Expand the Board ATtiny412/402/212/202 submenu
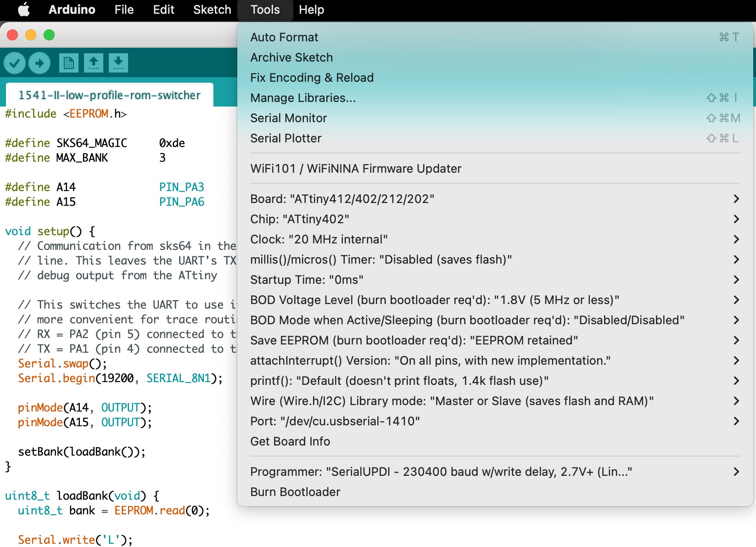Viewport: 756px width, 547px height. point(495,199)
